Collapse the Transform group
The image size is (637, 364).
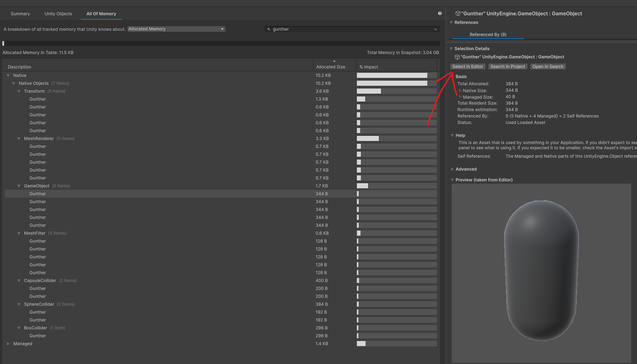(19, 91)
